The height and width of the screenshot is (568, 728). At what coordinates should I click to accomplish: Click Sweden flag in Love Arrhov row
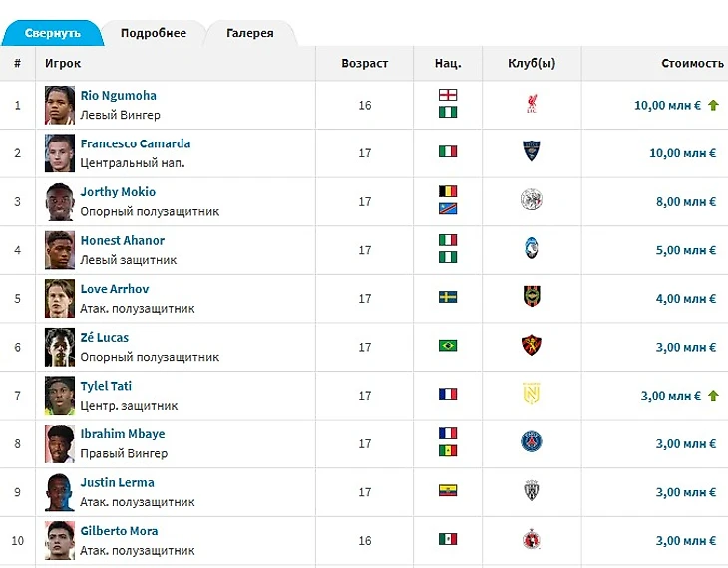448,297
